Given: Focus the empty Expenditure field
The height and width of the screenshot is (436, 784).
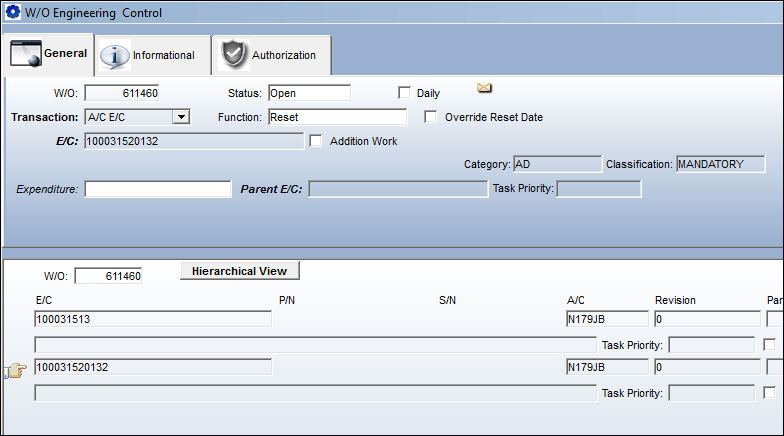Looking at the screenshot, I should [158, 189].
